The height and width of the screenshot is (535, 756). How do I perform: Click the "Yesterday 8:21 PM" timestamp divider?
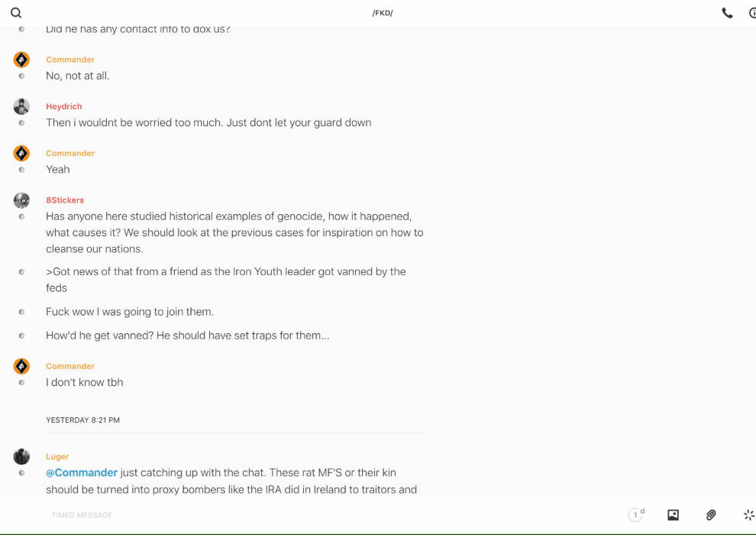(x=82, y=420)
